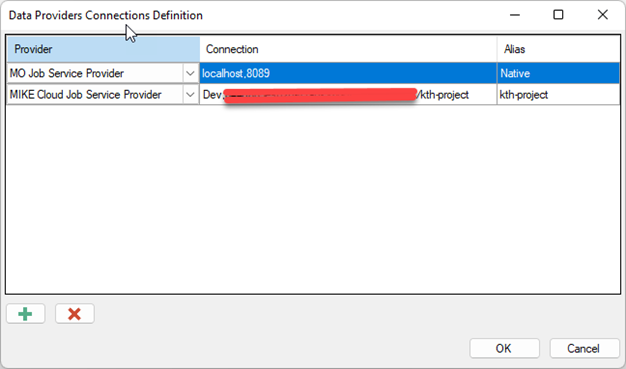
Task: Select the Alias column header
Action: (x=558, y=50)
